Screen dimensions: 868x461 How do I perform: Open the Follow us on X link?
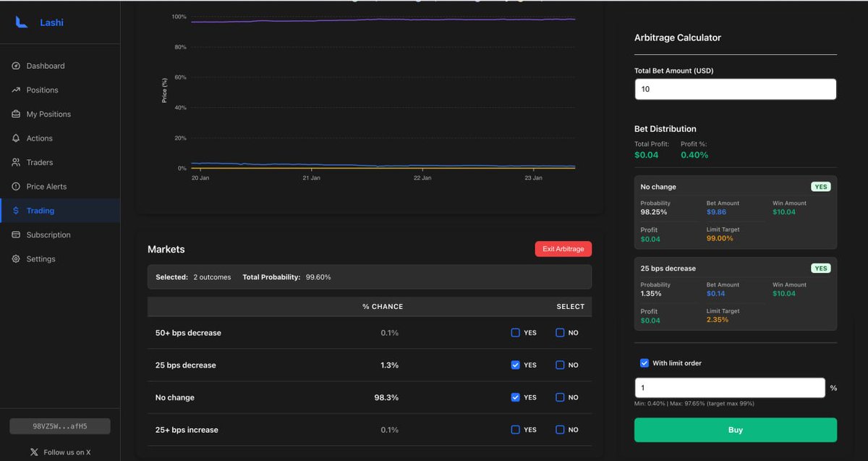pyautogui.click(x=60, y=452)
